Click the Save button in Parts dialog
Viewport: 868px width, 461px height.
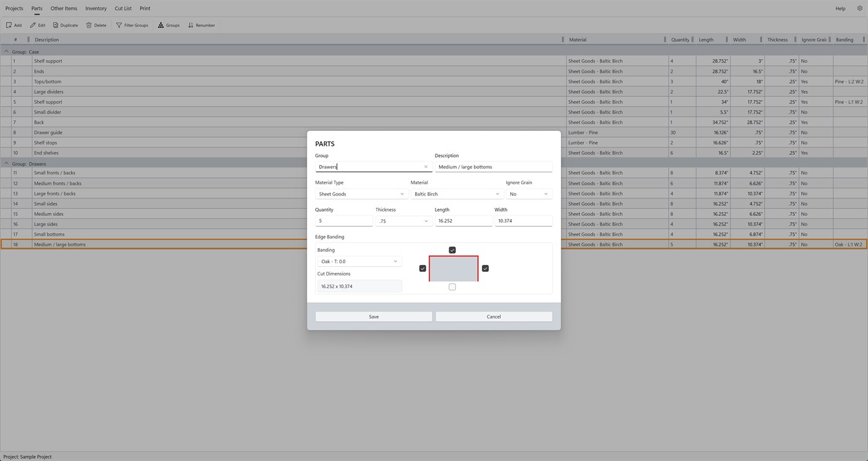click(x=374, y=316)
